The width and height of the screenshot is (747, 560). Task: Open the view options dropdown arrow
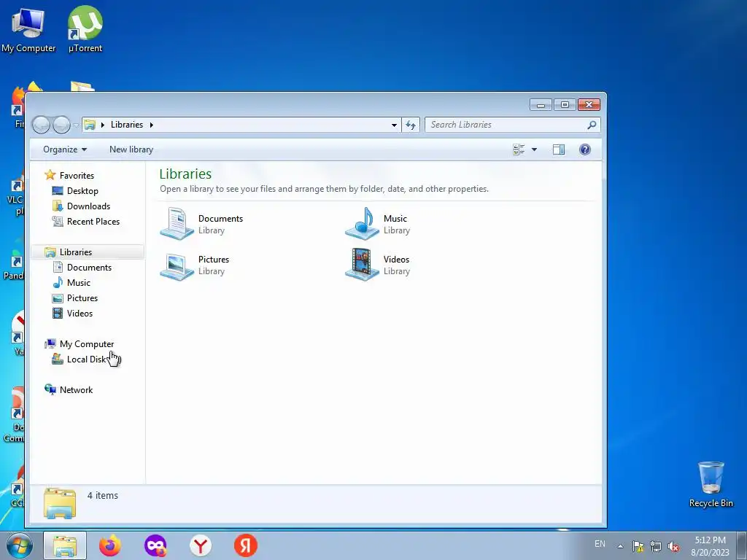tap(534, 149)
